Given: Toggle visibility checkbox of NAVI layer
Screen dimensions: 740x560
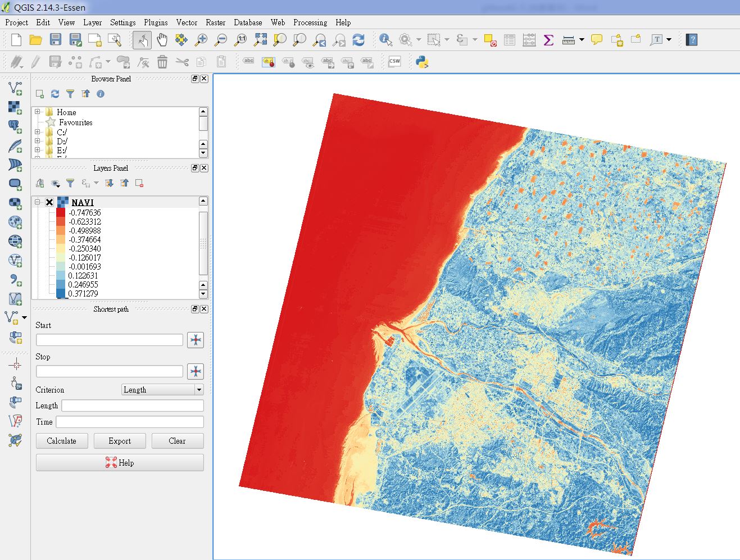Looking at the screenshot, I should (49, 202).
